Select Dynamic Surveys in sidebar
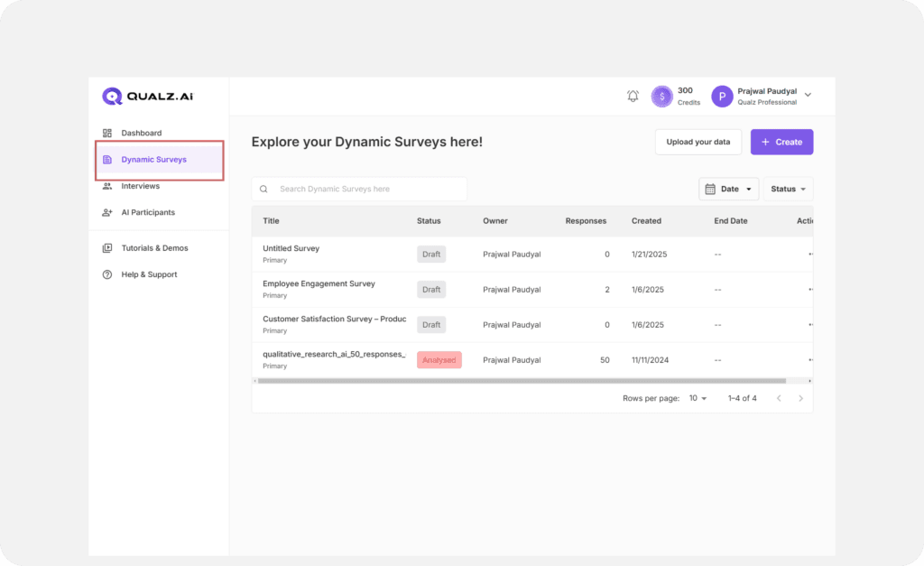Viewport: 924px width, 566px height. [x=153, y=160]
